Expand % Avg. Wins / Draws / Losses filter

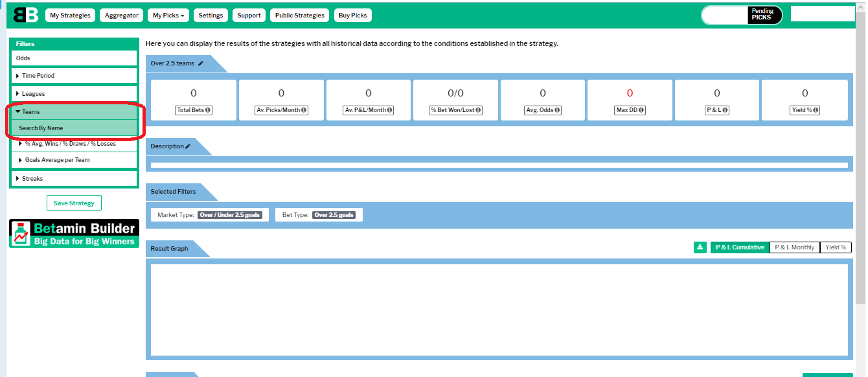click(74, 144)
